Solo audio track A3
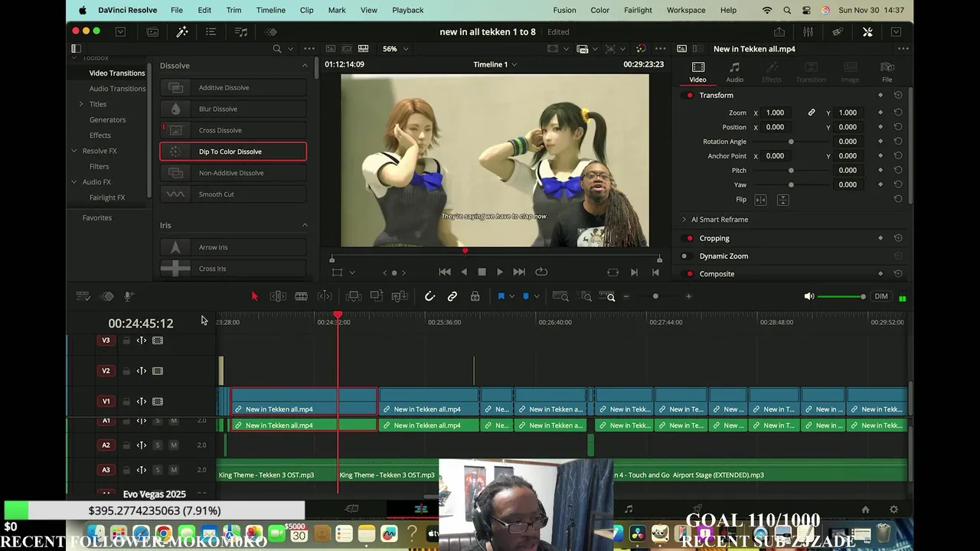This screenshot has width=980, height=551. click(158, 470)
